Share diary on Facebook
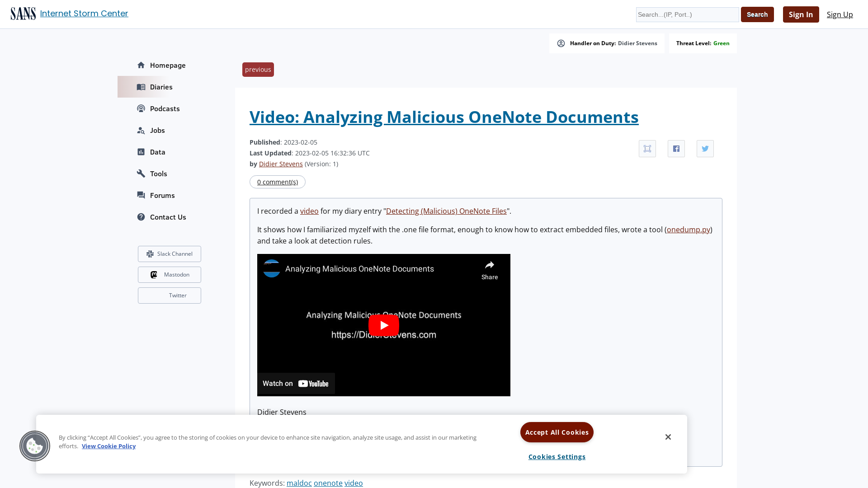 (676, 149)
